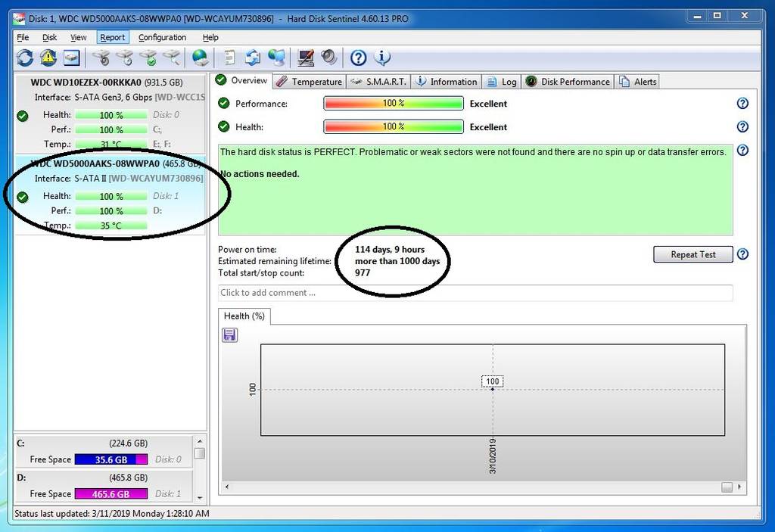Click the '114 days, 9 hours' power on value
Image resolution: width=775 pixels, height=532 pixels.
(x=390, y=250)
